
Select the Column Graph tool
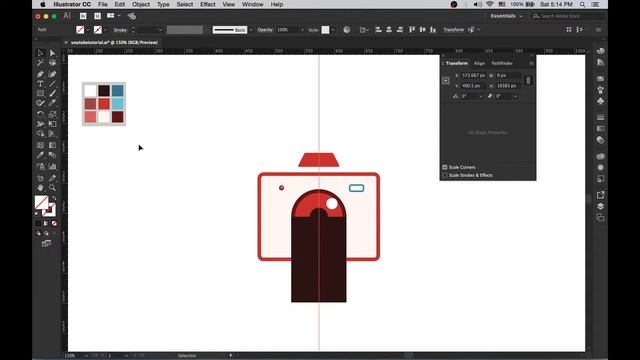tap(52, 167)
